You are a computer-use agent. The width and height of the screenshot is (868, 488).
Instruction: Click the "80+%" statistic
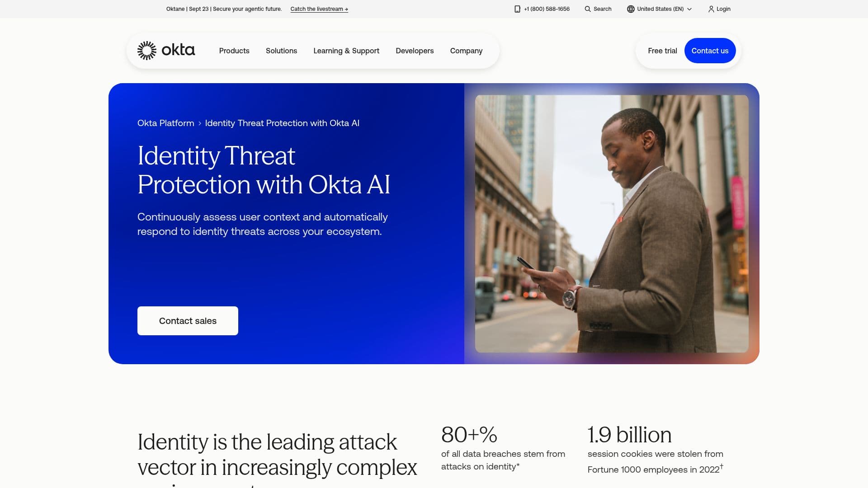(469, 435)
